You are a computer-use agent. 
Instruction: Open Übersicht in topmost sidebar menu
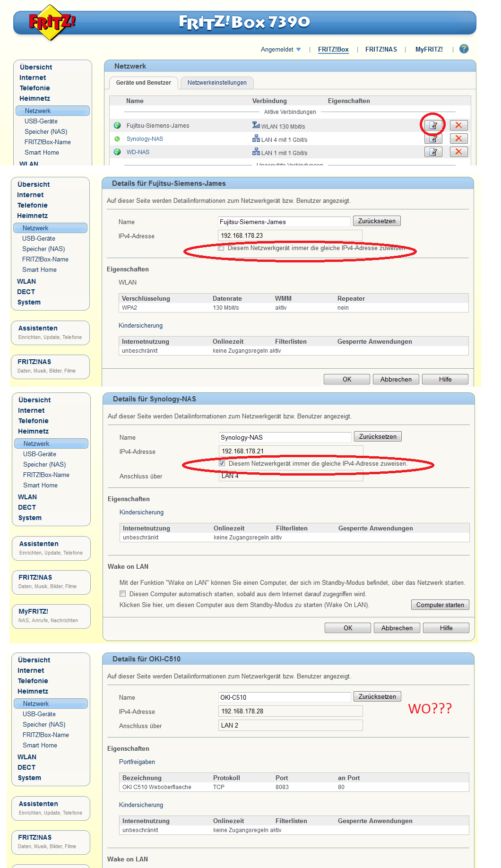[x=36, y=67]
